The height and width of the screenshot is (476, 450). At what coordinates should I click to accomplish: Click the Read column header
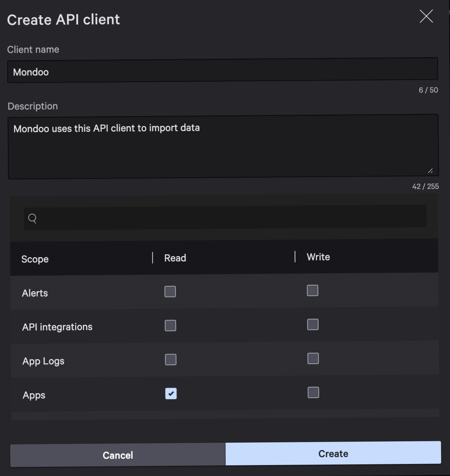[x=175, y=258]
